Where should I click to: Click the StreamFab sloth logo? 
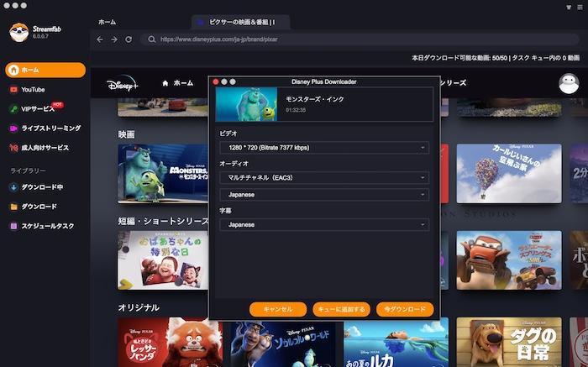[x=18, y=32]
